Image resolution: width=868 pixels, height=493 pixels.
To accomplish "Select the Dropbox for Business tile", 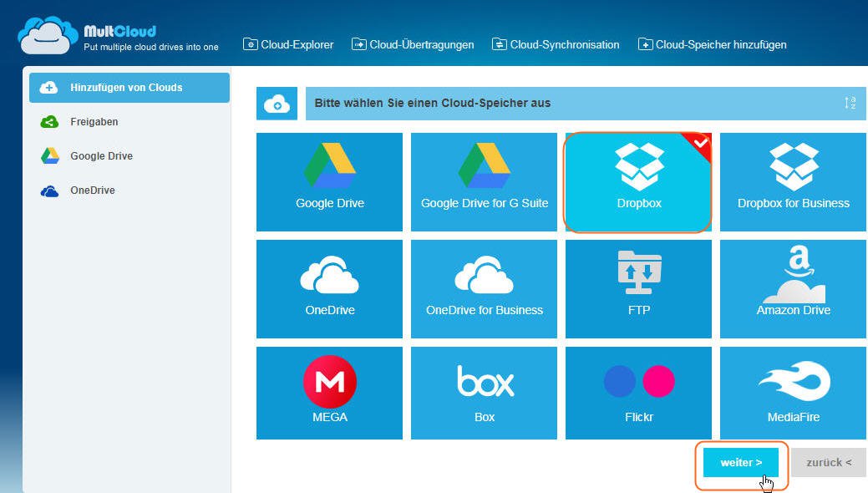I will click(x=792, y=182).
